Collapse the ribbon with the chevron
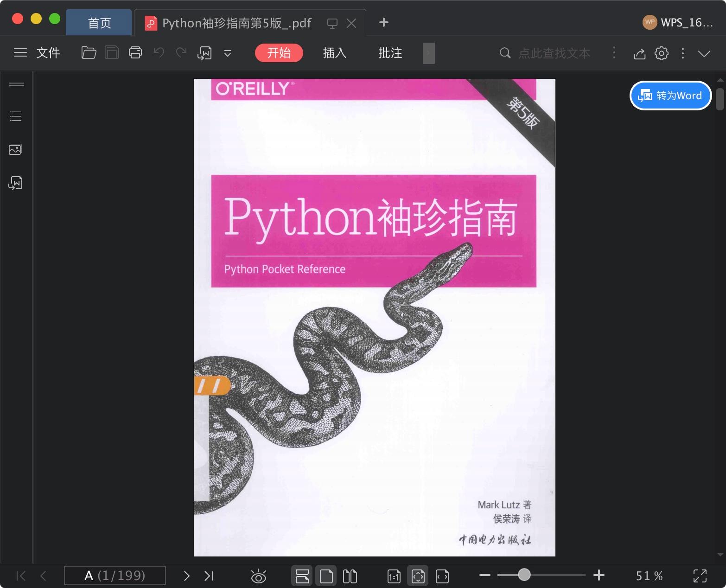Viewport: 726px width, 588px height. click(x=704, y=53)
